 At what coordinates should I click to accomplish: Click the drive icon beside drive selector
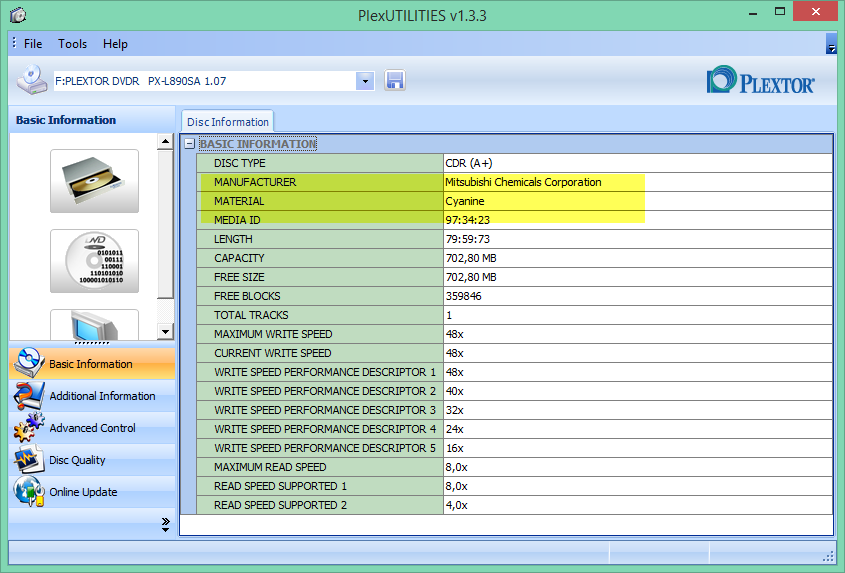click(x=31, y=81)
